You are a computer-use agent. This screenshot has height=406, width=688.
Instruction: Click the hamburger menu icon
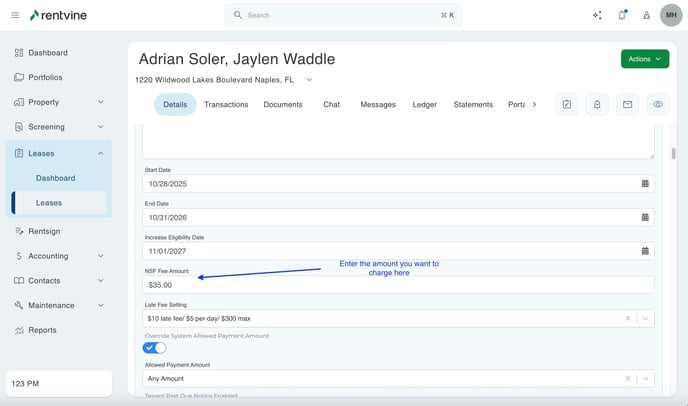(x=15, y=15)
